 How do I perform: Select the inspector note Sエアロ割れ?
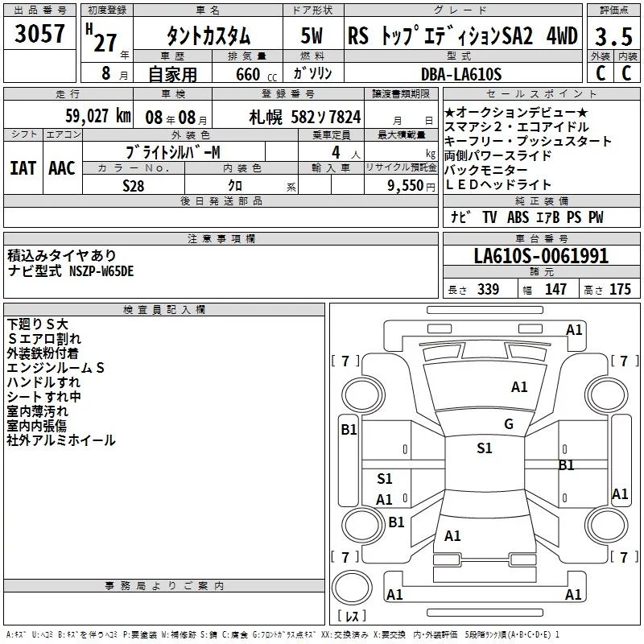44,338
